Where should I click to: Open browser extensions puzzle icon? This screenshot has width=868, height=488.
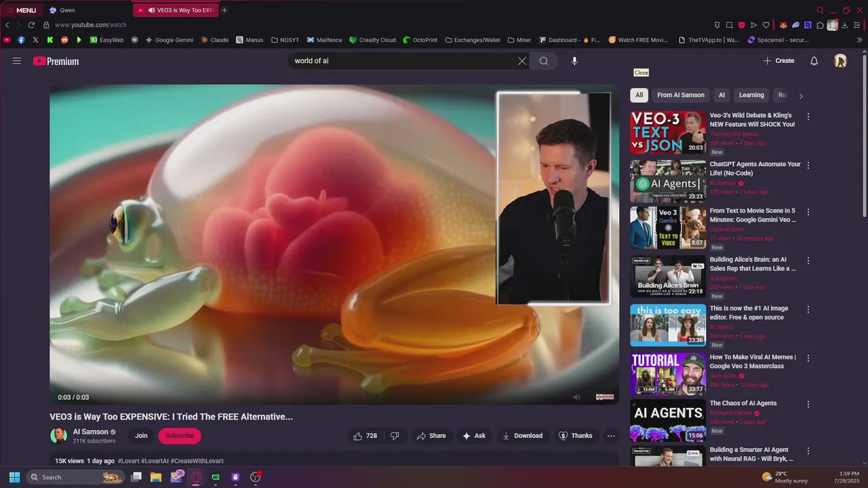point(820,25)
